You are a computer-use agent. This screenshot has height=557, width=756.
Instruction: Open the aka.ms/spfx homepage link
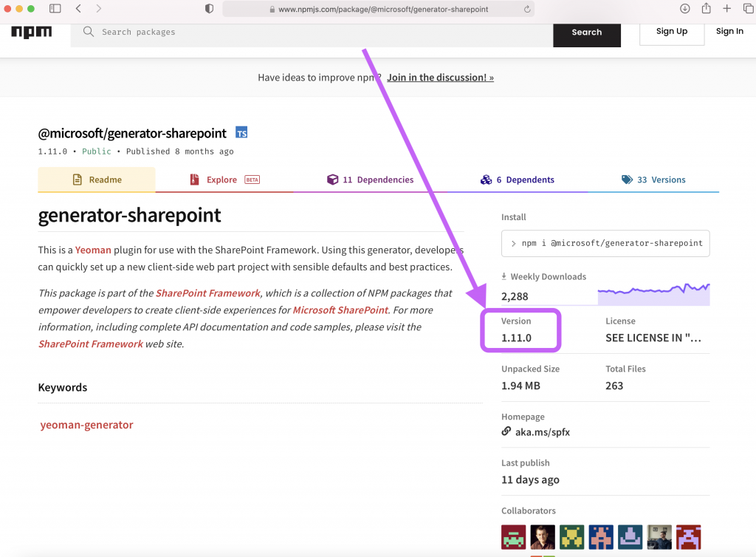(543, 432)
